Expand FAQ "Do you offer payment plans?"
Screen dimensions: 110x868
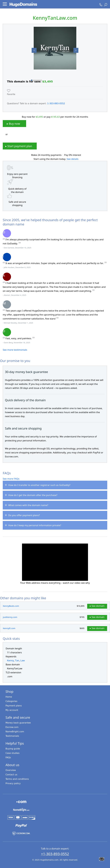[55, 515]
